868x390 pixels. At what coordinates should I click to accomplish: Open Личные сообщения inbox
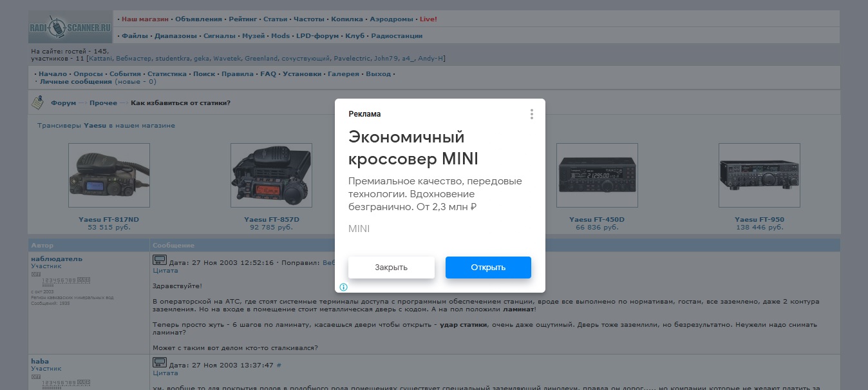[x=75, y=82]
